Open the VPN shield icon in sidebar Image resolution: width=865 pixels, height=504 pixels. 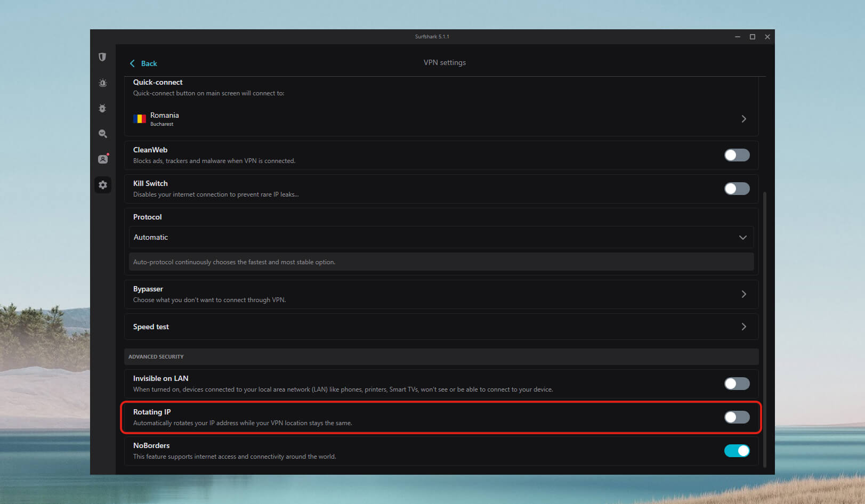pos(102,57)
